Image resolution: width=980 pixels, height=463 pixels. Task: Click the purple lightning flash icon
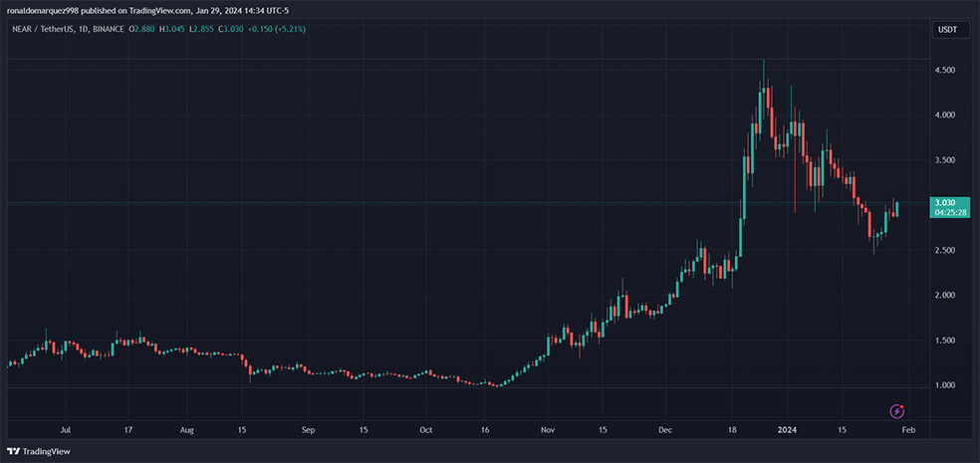897,411
